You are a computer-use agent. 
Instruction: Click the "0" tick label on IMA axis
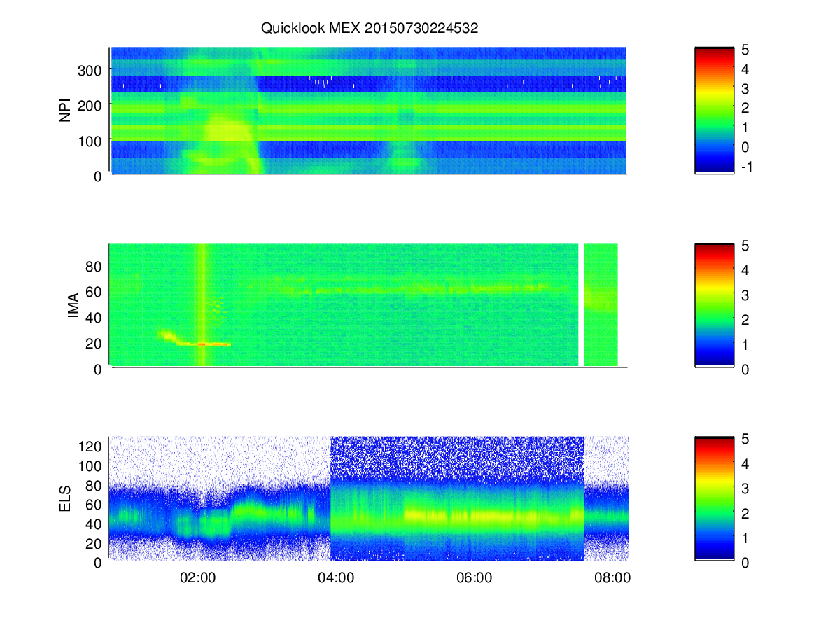(x=99, y=369)
